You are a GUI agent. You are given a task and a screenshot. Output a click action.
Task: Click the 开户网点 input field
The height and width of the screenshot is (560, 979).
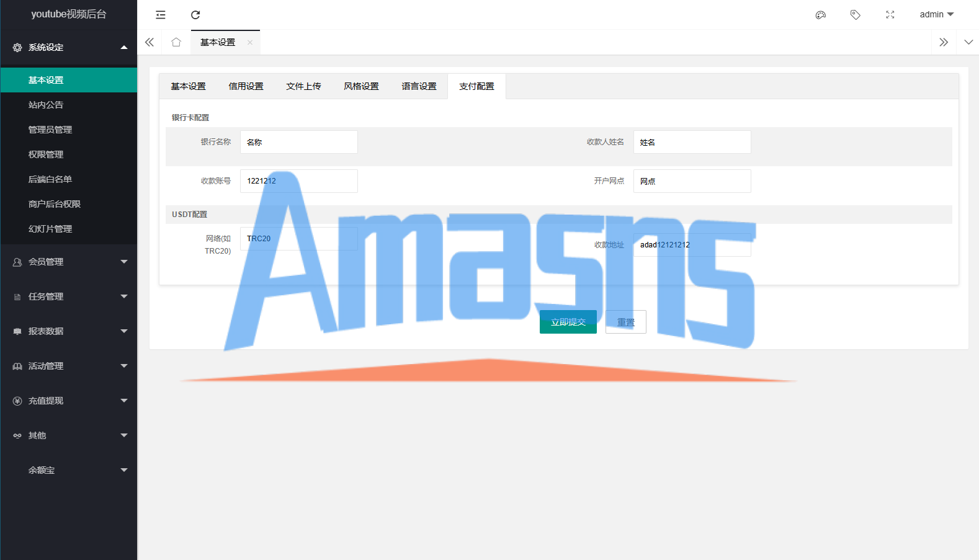pyautogui.click(x=692, y=181)
